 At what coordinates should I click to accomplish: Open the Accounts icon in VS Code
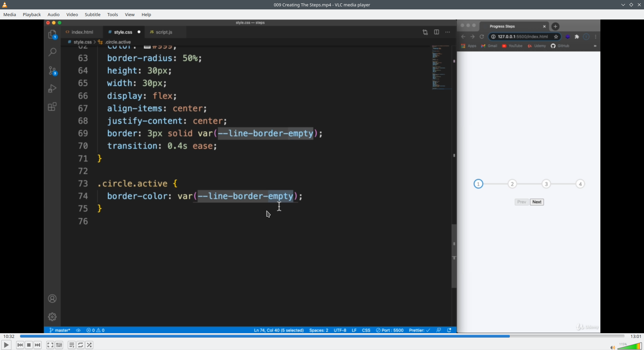(52, 299)
